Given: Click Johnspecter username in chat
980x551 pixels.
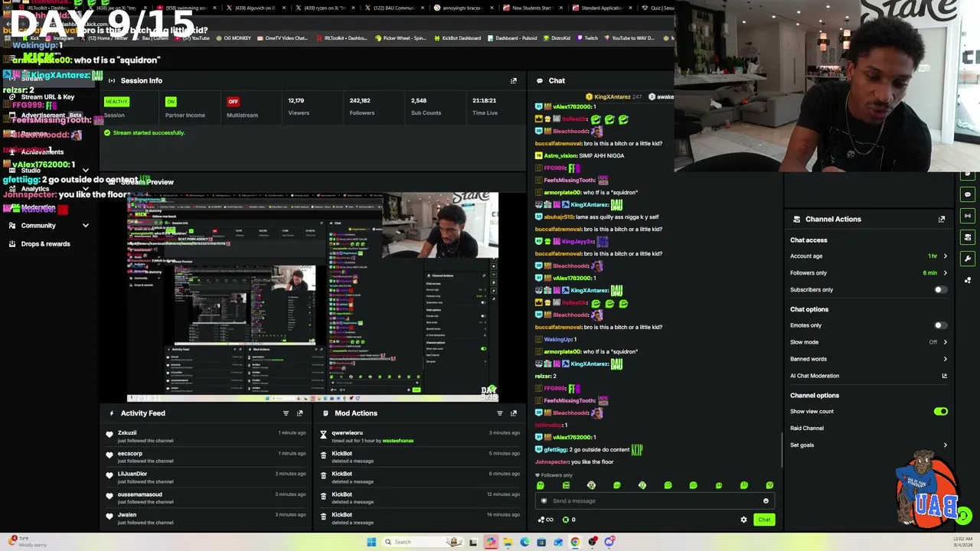Looking at the screenshot, I should coord(552,462).
